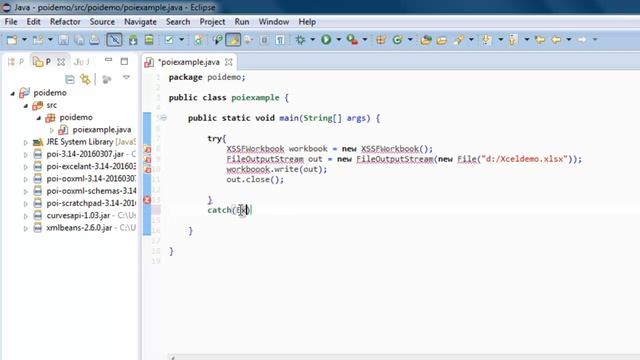Toggle the highlighted pencil toolbar button
640x360 pixels.
(x=233, y=40)
